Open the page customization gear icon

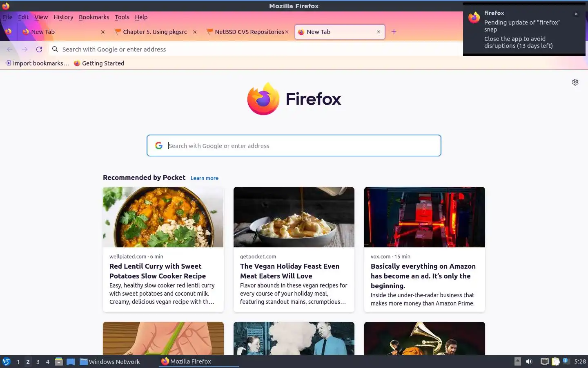click(x=575, y=82)
